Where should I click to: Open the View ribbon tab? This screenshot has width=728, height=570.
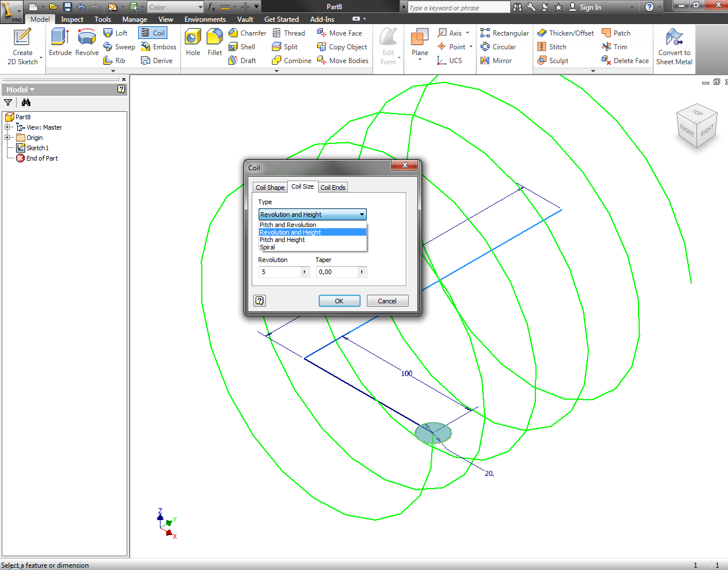(x=166, y=19)
